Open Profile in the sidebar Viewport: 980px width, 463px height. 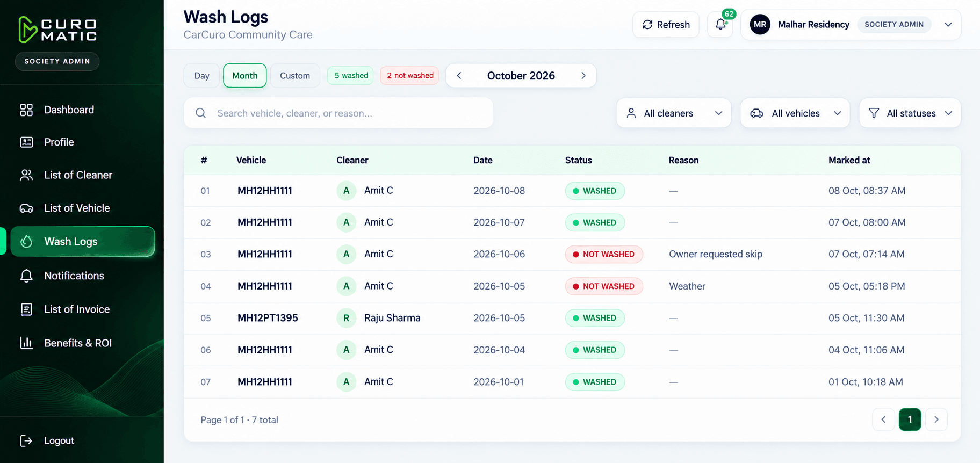[x=83, y=142]
